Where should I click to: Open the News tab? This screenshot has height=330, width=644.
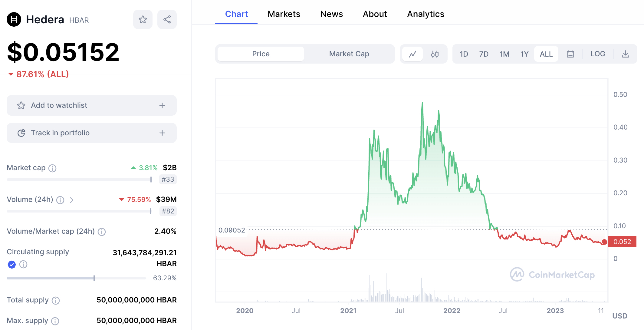332,14
